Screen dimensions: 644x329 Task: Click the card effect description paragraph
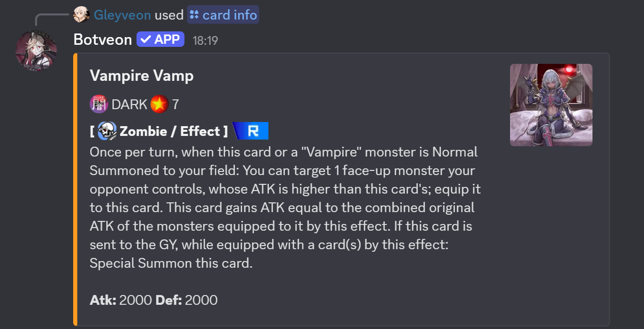(285, 207)
